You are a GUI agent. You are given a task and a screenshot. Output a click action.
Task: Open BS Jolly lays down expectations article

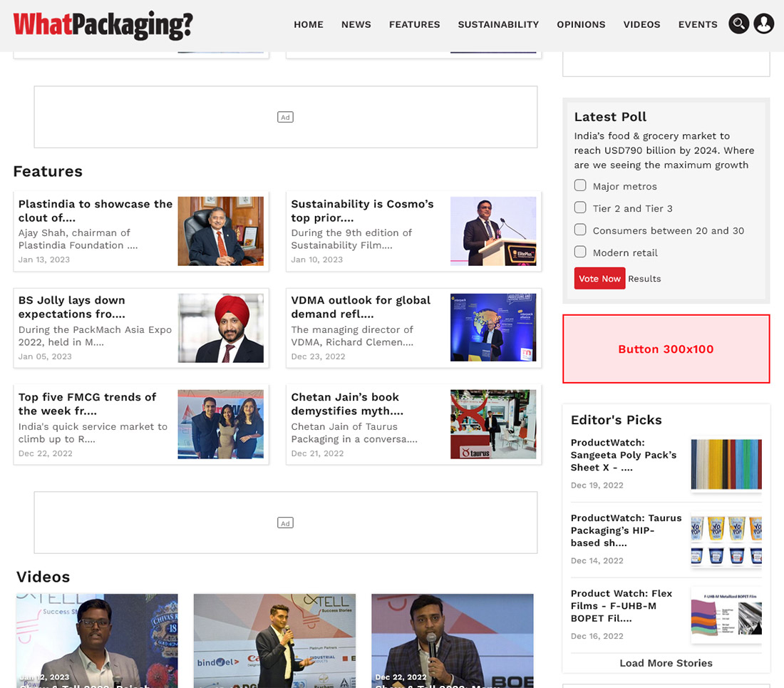pos(72,307)
